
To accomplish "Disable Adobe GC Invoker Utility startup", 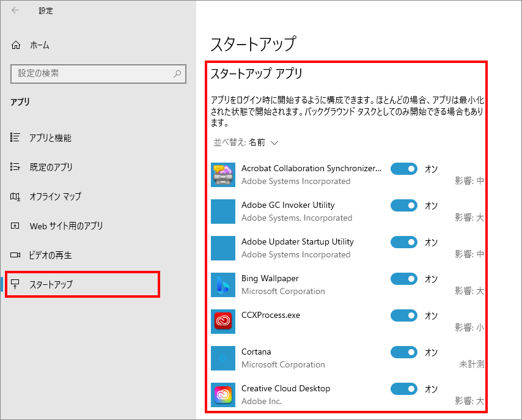I will pyautogui.click(x=404, y=205).
